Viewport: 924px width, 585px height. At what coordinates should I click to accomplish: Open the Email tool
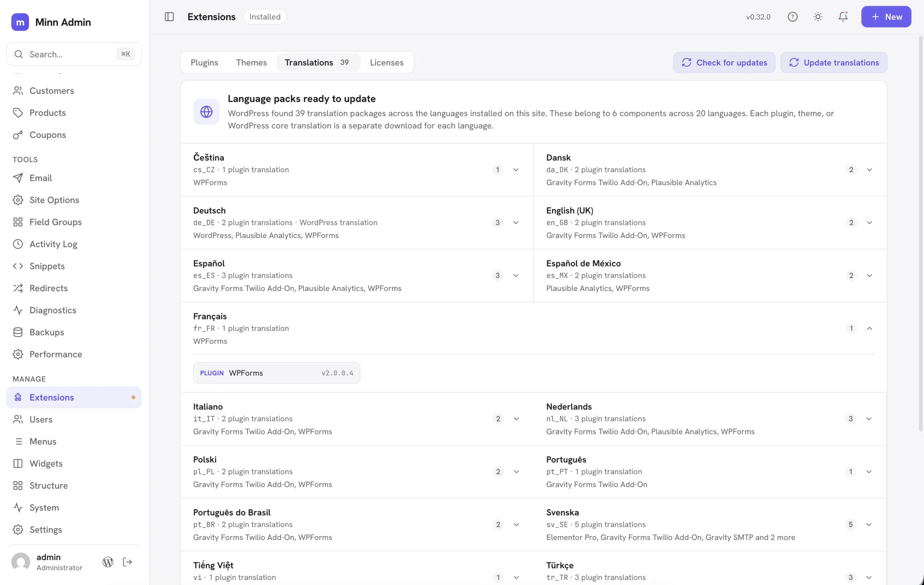pos(74,178)
